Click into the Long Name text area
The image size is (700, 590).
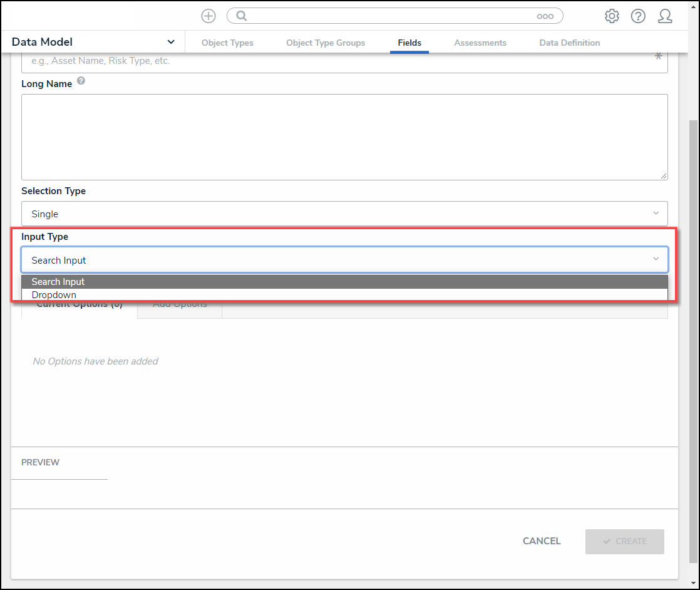(x=344, y=137)
